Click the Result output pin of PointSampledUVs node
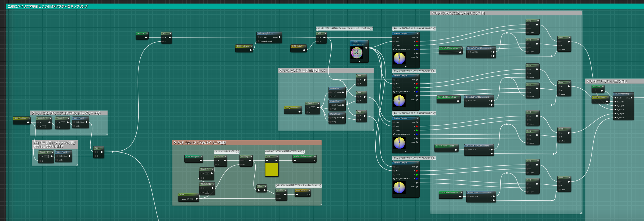 (x=279, y=37)
